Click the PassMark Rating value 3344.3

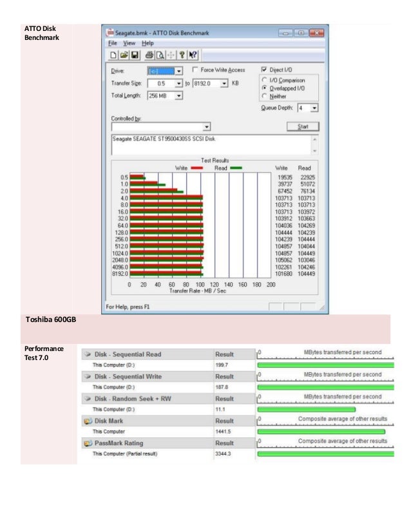(223, 453)
